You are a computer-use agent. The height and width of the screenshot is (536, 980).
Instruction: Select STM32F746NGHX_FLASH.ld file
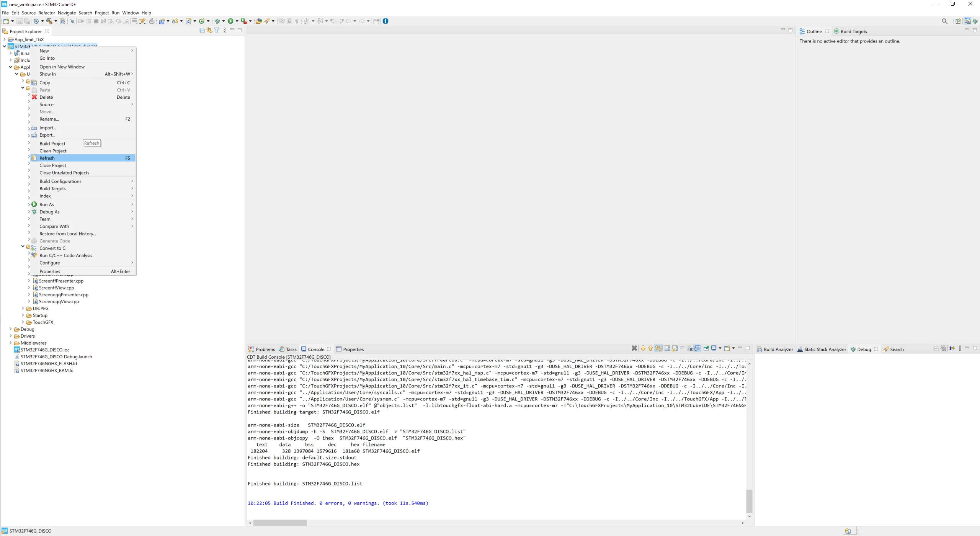[x=45, y=363]
